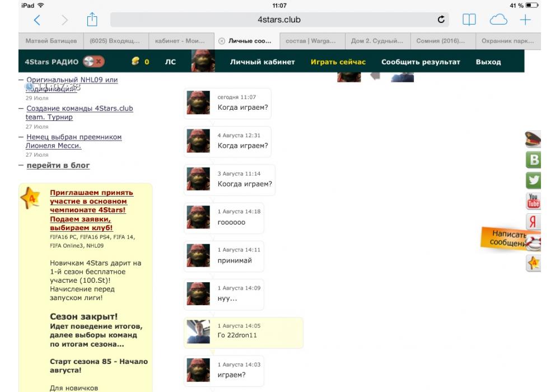Screen dimensions: 560x392
Task: Go back with Safari back arrow
Action: (x=37, y=20)
